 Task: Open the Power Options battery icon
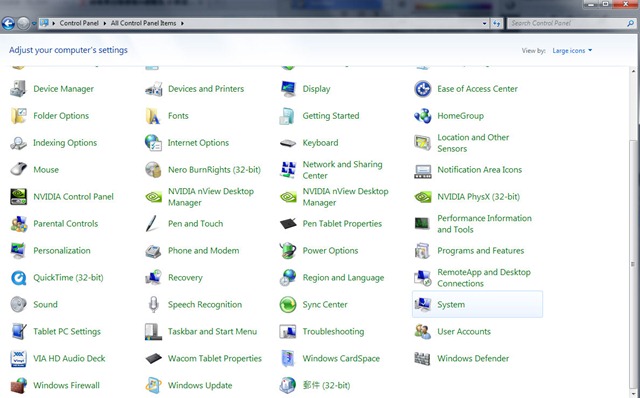(288, 250)
